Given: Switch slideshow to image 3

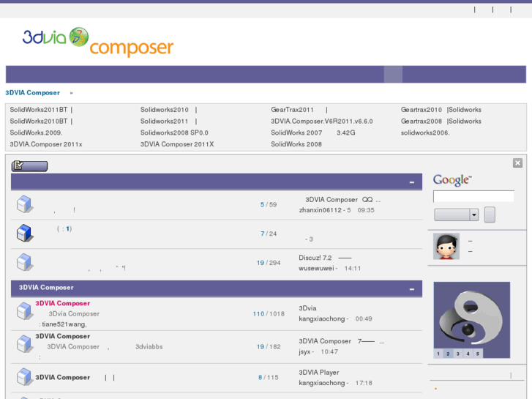Looking at the screenshot, I should [457, 354].
